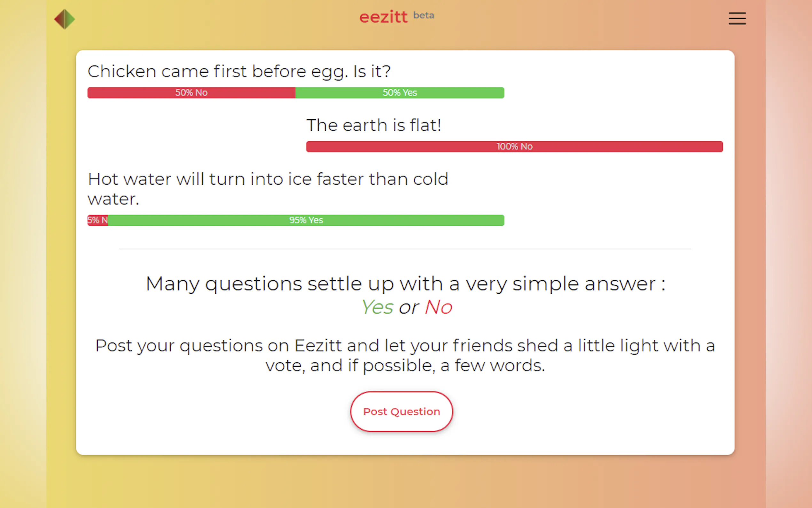812x508 pixels.
Task: Click the diamond-shaped eezitt logo icon
Action: click(x=65, y=19)
